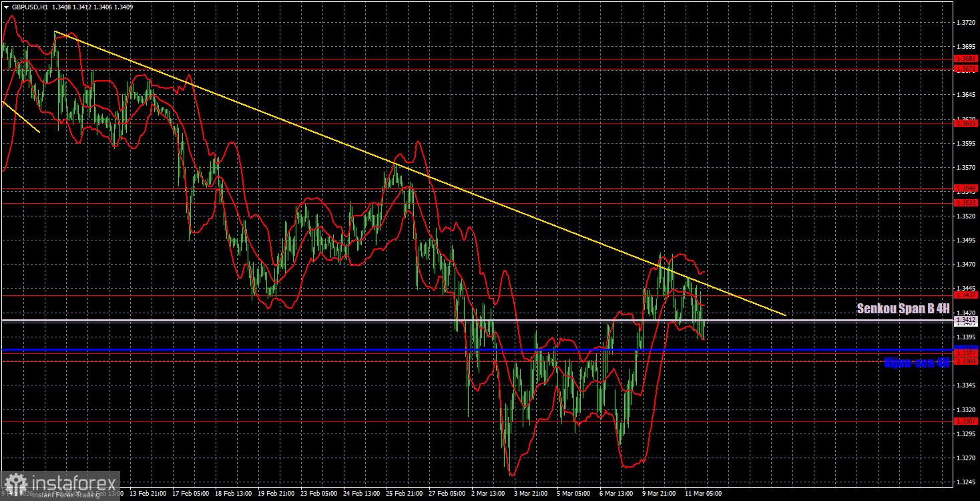Select the red 1.3437 level tag
The width and height of the screenshot is (980, 501).
tap(966, 295)
